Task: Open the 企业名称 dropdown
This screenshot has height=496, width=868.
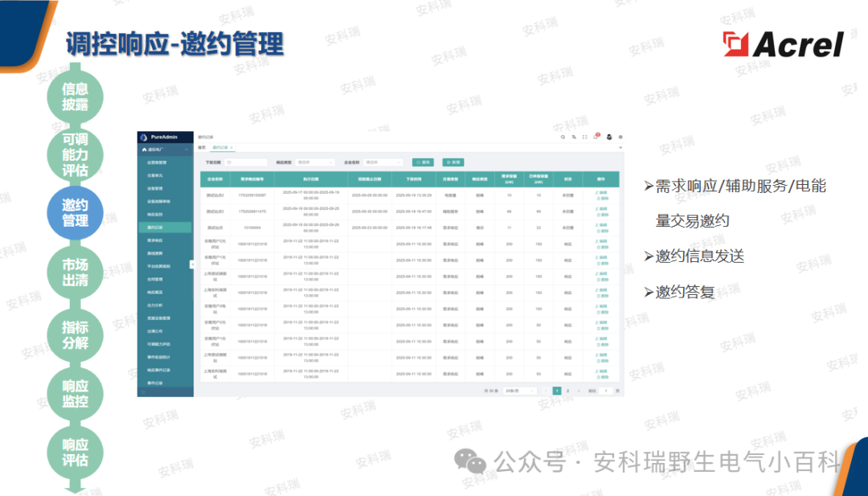Action: [383, 162]
